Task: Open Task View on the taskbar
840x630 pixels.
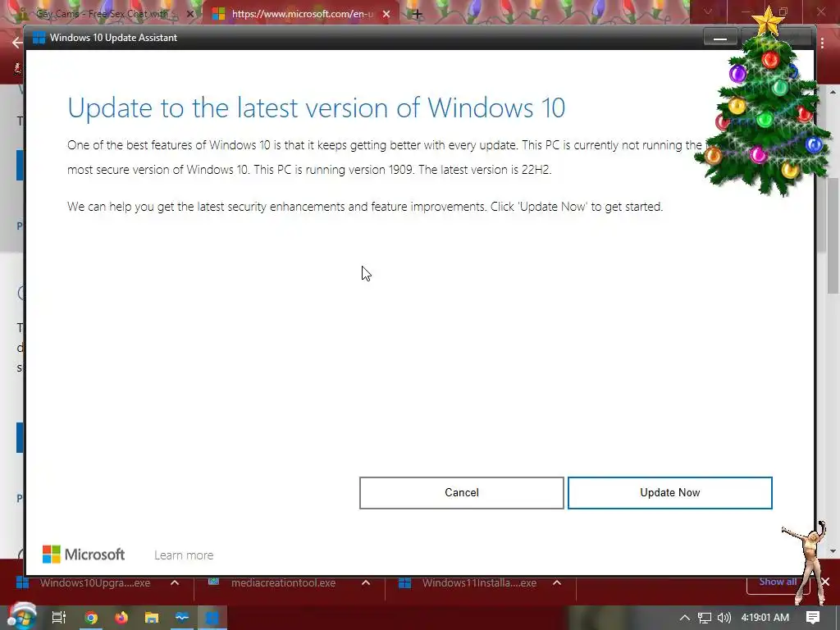Action: pyautogui.click(x=59, y=618)
